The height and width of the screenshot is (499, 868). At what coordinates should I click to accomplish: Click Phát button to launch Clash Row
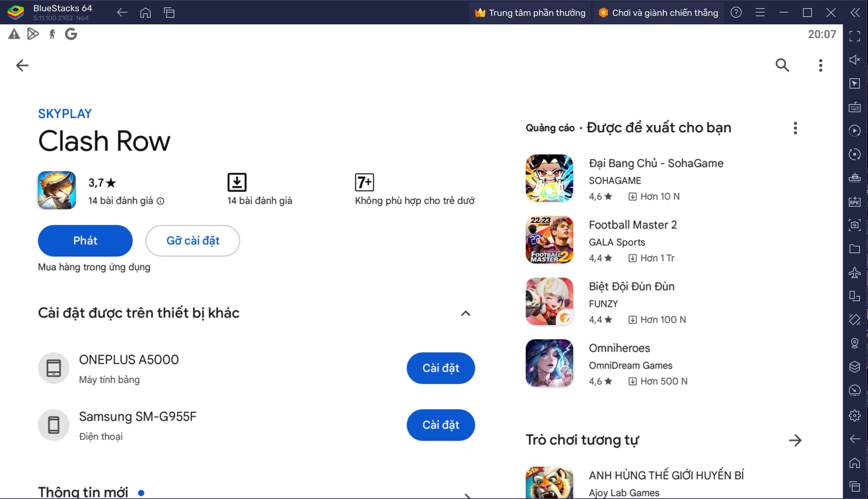(85, 240)
